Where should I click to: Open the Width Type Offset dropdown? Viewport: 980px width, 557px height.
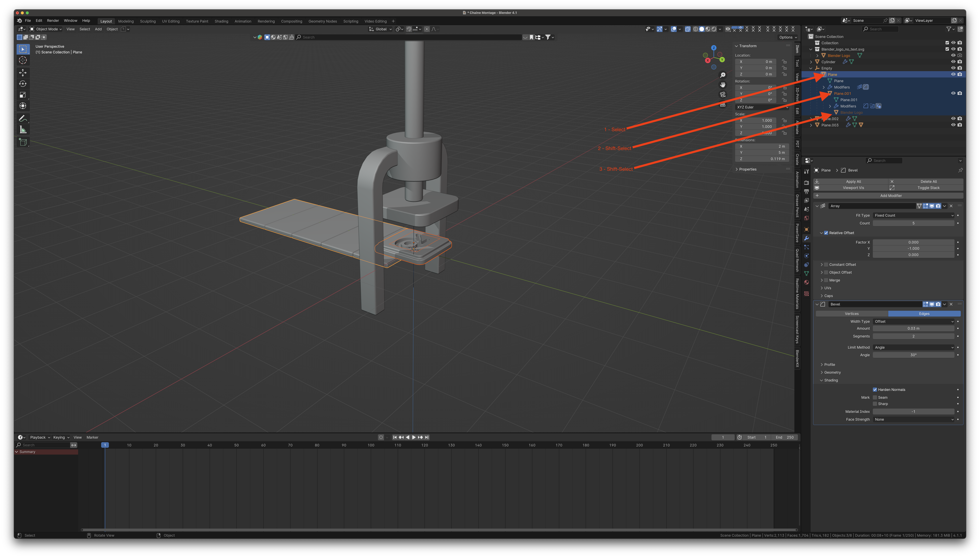point(914,322)
